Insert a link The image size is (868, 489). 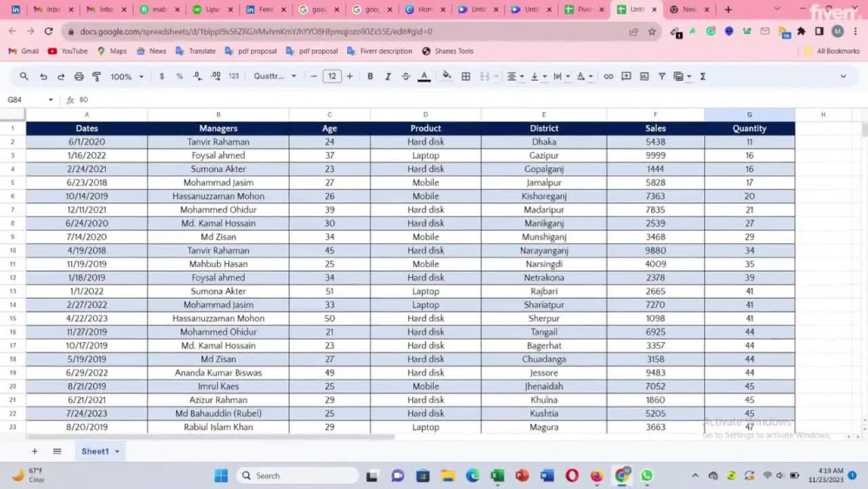608,76
